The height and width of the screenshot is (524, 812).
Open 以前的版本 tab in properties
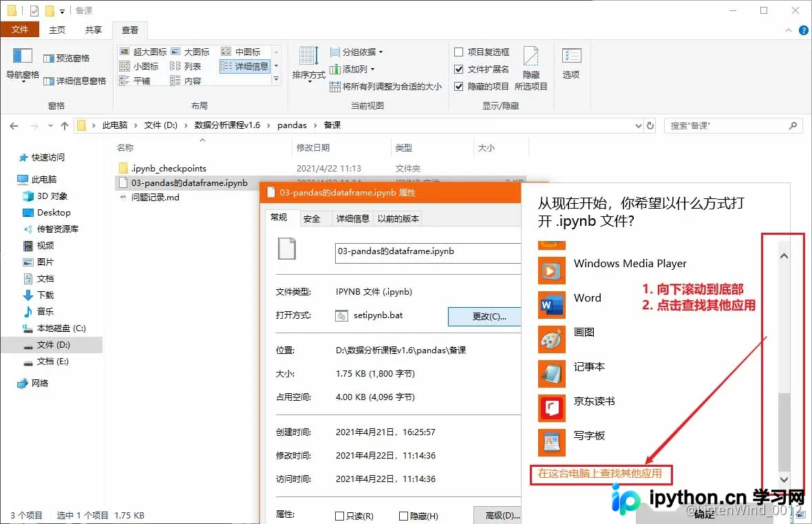[398, 219]
